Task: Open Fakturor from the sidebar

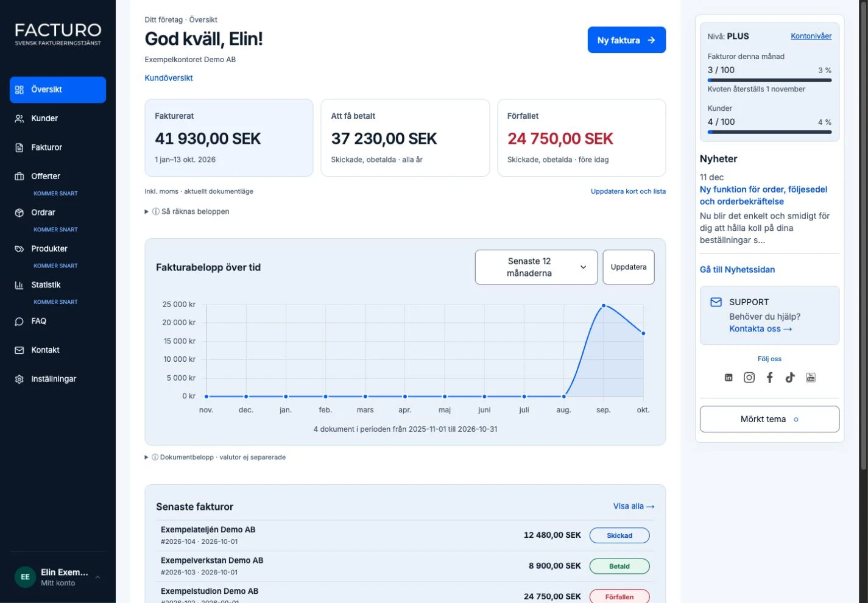Action: point(58,147)
